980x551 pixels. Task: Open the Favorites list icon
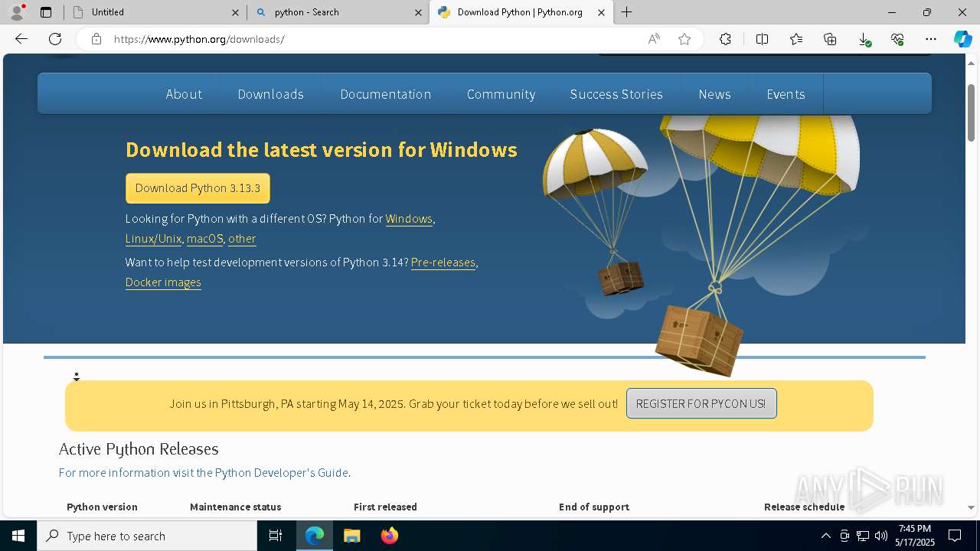pyautogui.click(x=796, y=39)
